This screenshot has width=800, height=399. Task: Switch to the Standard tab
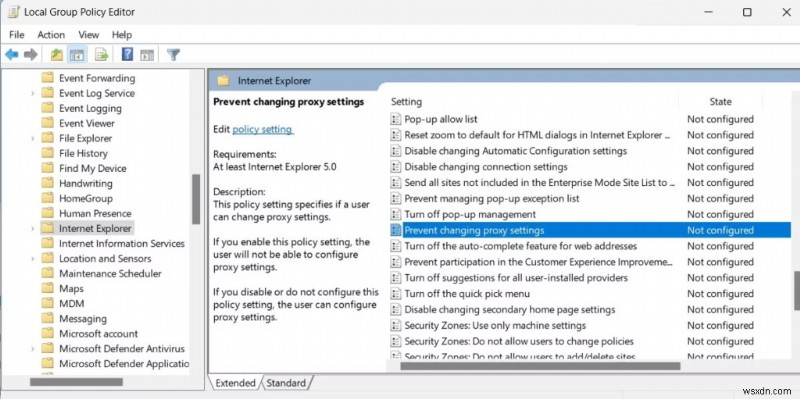coord(286,383)
